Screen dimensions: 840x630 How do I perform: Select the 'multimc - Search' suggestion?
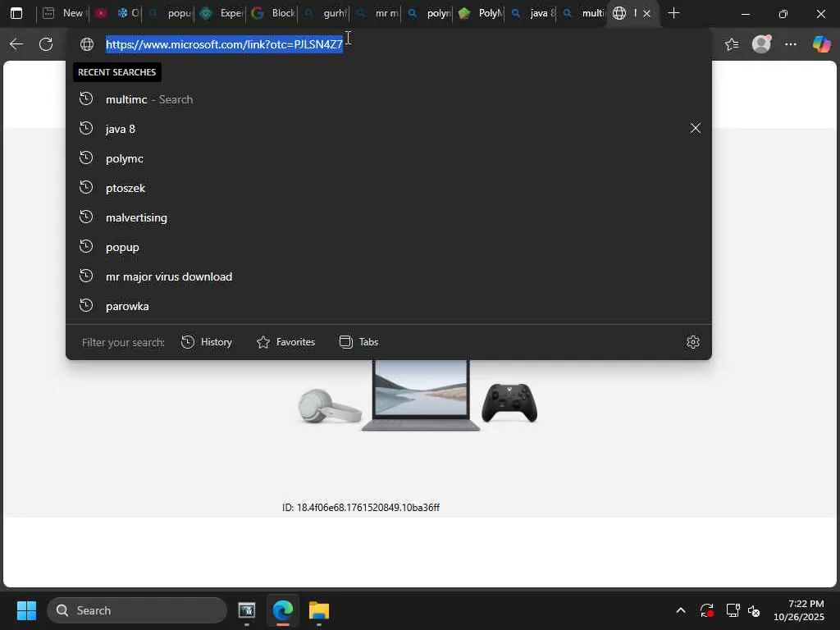[388, 99]
